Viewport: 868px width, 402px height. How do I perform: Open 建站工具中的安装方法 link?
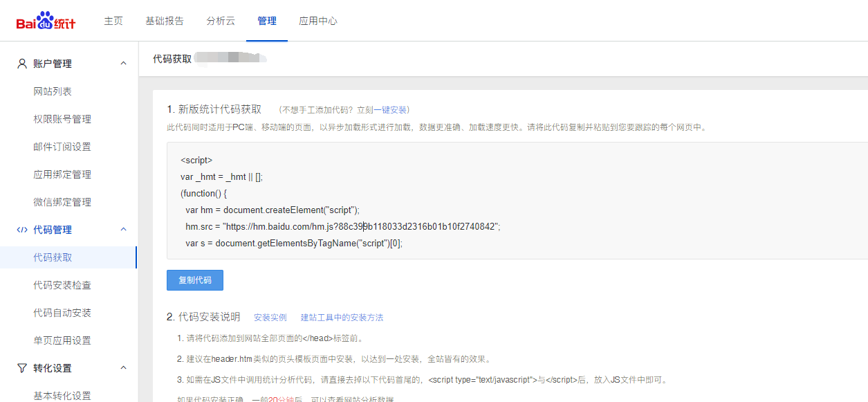click(x=342, y=318)
